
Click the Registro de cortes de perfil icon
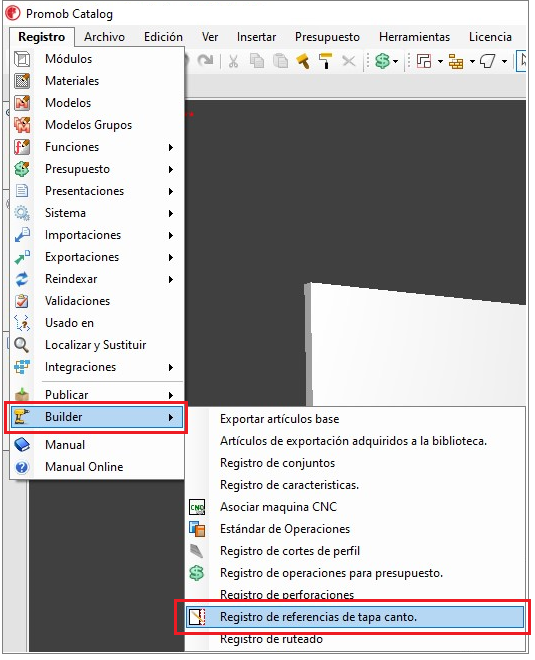[197, 551]
